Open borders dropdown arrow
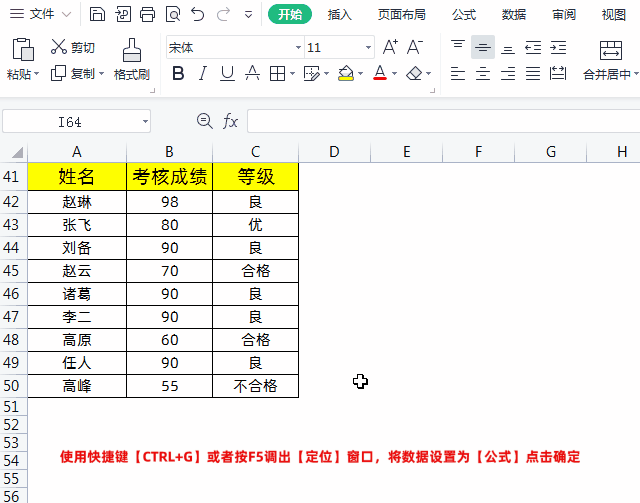This screenshot has width=640, height=503. click(x=292, y=74)
